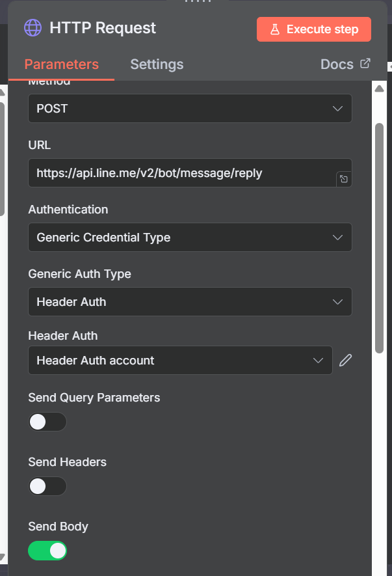Screen dimensions: 392x576
Task: Click the HTTP Request globe icon
Action: [x=33, y=28]
